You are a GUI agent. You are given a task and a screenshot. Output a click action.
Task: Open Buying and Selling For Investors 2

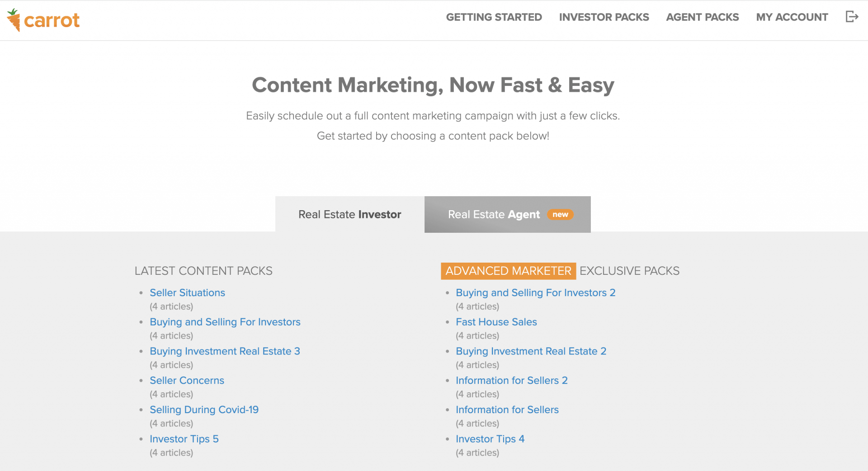coord(535,293)
